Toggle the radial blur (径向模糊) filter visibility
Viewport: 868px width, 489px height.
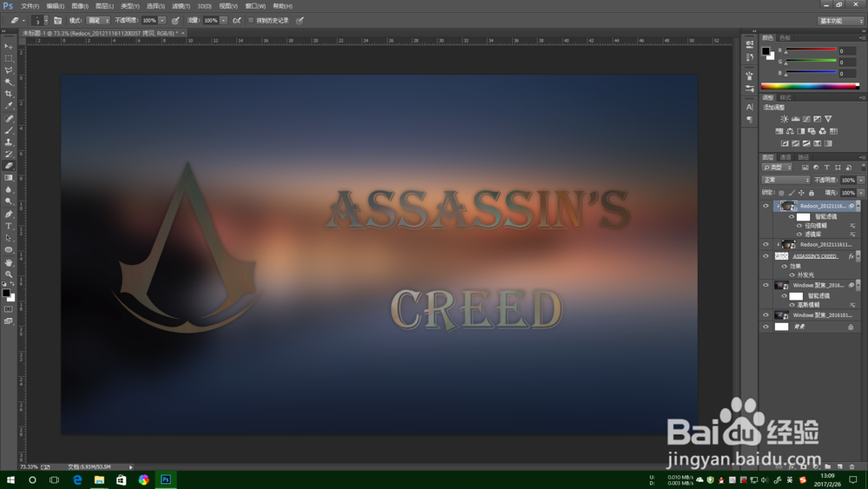(x=799, y=226)
